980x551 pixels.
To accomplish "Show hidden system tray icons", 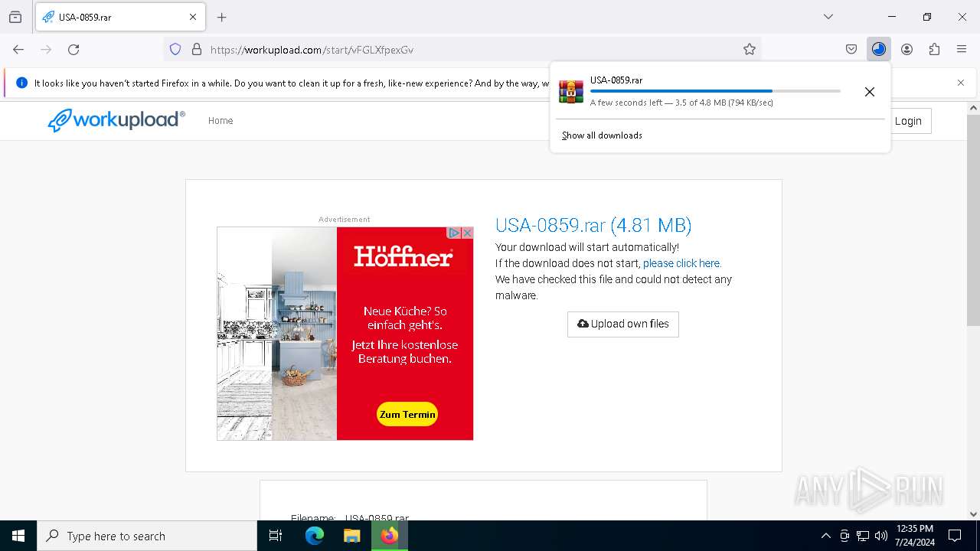I will point(825,536).
